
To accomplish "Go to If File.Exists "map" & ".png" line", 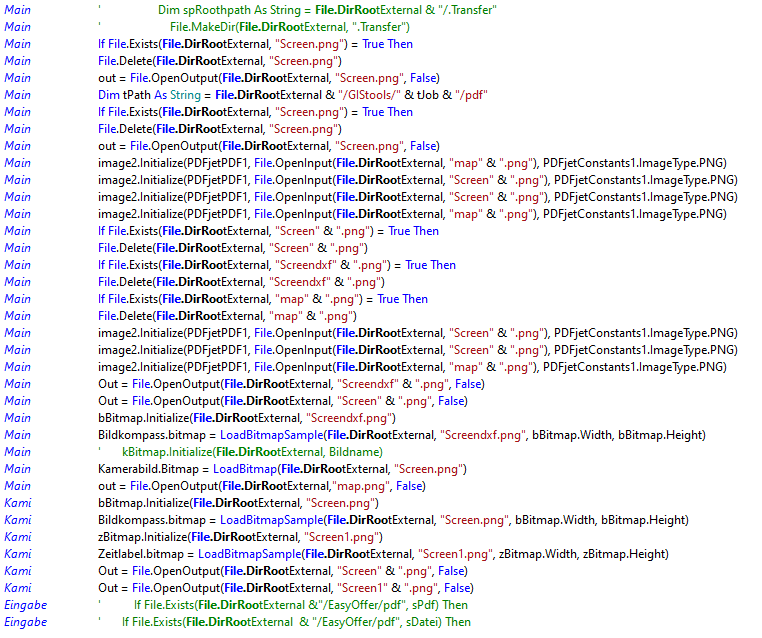I will [x=262, y=299].
